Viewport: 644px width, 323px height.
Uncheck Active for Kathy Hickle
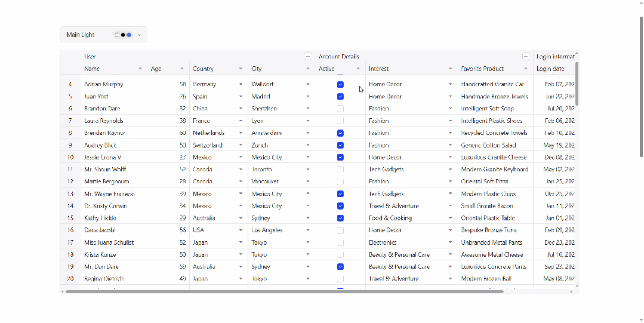[340, 218]
